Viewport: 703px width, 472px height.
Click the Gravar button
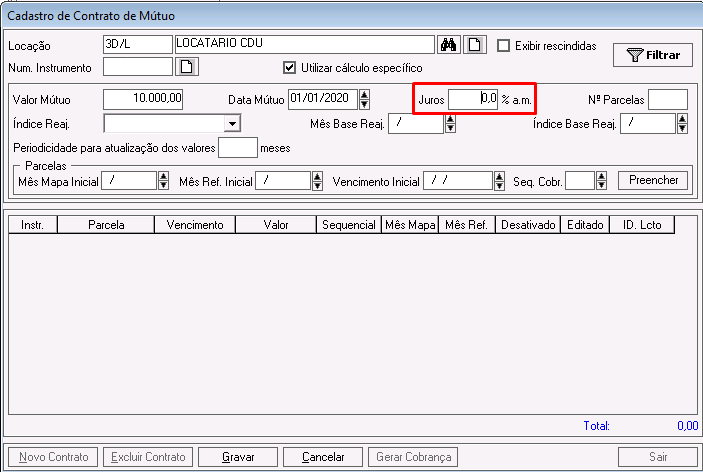click(238, 457)
